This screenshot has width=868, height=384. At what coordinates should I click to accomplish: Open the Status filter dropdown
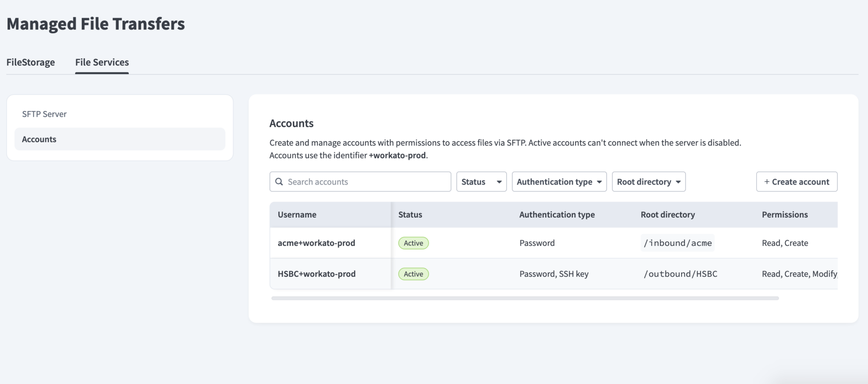481,182
